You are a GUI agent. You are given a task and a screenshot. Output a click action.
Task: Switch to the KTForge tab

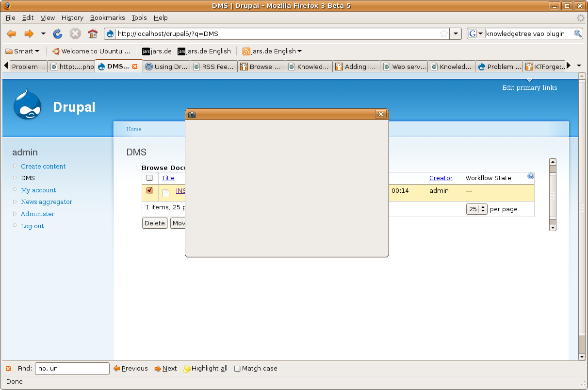click(x=544, y=67)
